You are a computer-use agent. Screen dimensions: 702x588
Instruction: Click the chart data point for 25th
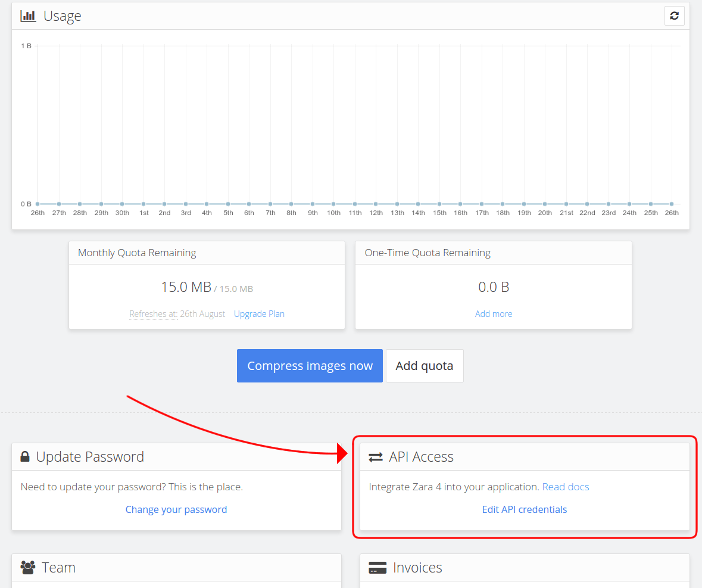651,204
